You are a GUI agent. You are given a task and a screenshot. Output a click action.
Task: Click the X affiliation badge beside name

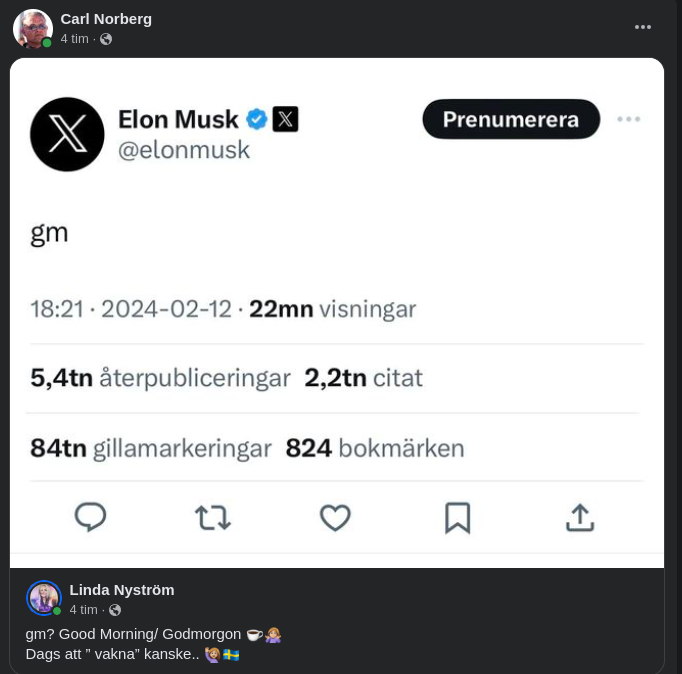285,119
